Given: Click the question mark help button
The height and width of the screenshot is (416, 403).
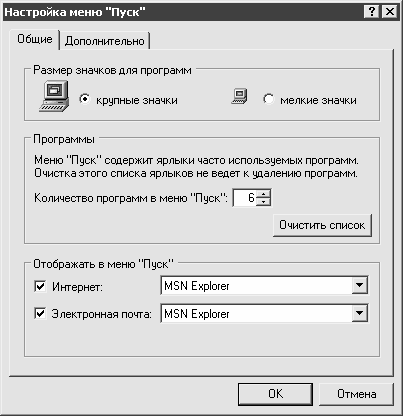Looking at the screenshot, I should [x=372, y=12].
